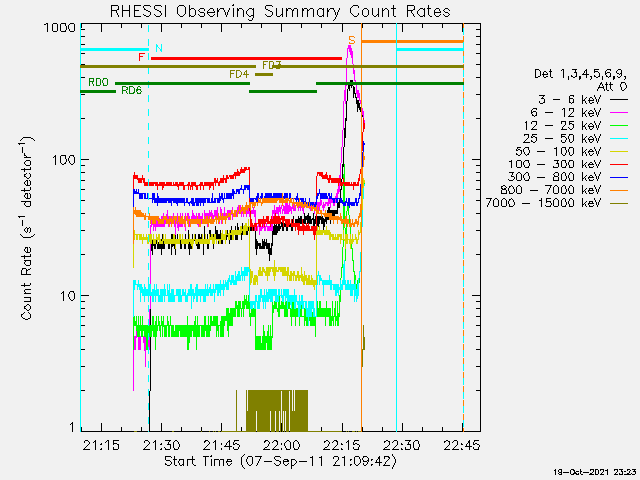Click the green 'RD6' rear decimation label

[131, 91]
